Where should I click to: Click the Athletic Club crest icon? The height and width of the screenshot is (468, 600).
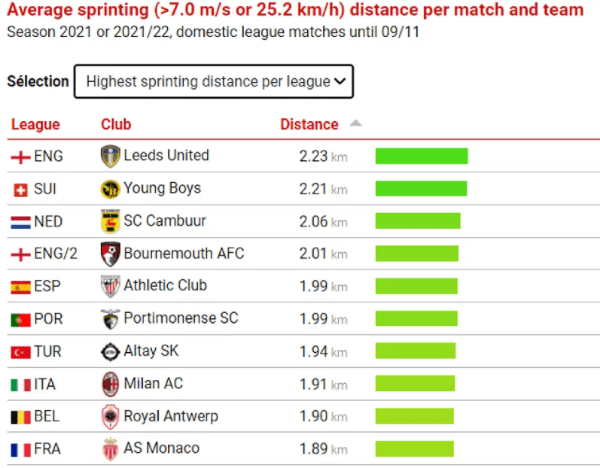110,286
